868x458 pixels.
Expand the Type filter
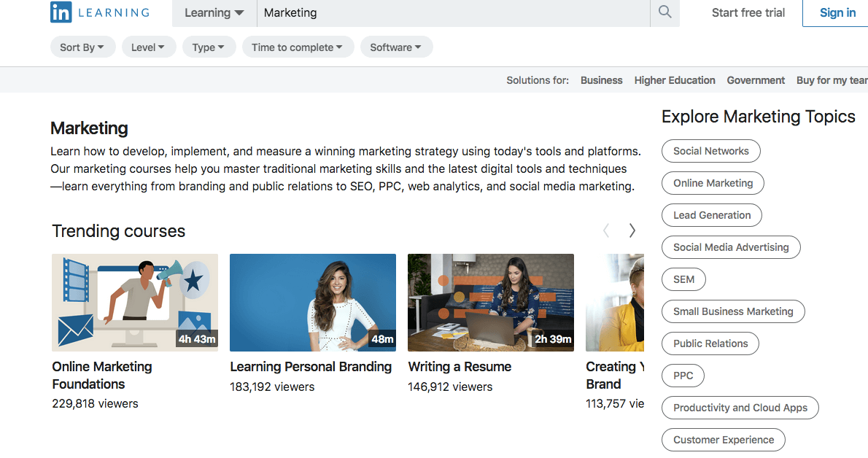click(x=209, y=46)
